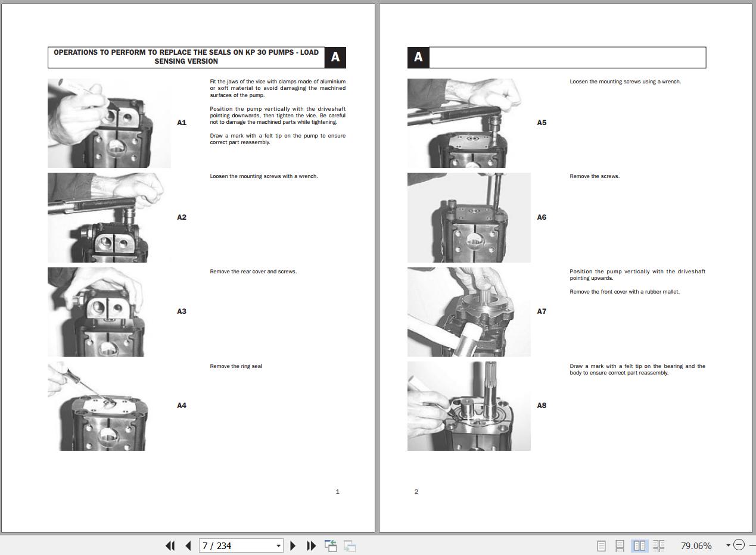Open the page number dropdown arrow
This screenshot has width=756, height=555.
pos(279,545)
